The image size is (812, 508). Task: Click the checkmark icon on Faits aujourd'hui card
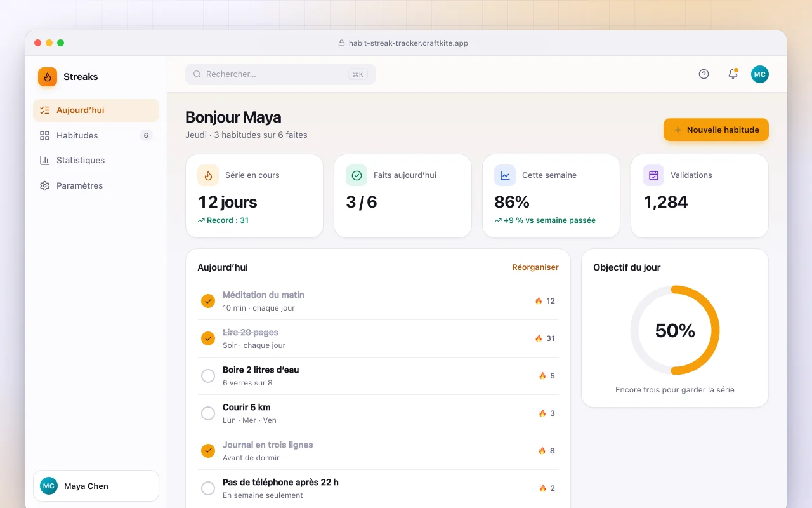(357, 175)
